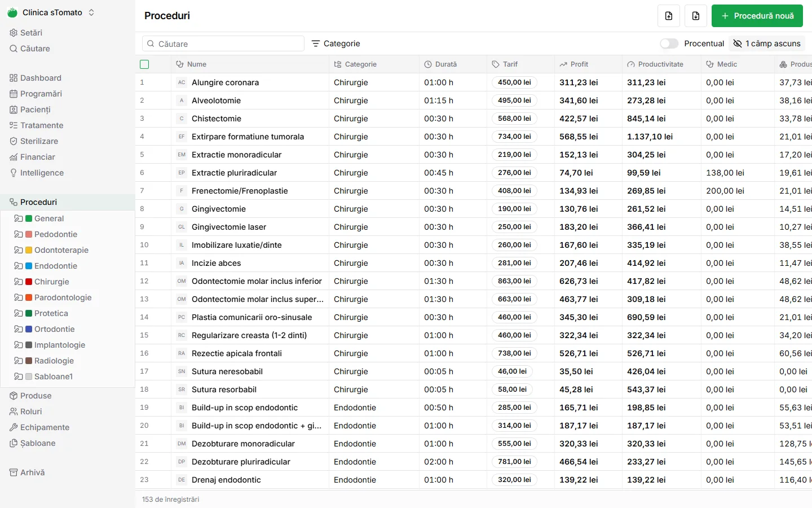Open the Ortodontie folder icon

[x=19, y=329]
